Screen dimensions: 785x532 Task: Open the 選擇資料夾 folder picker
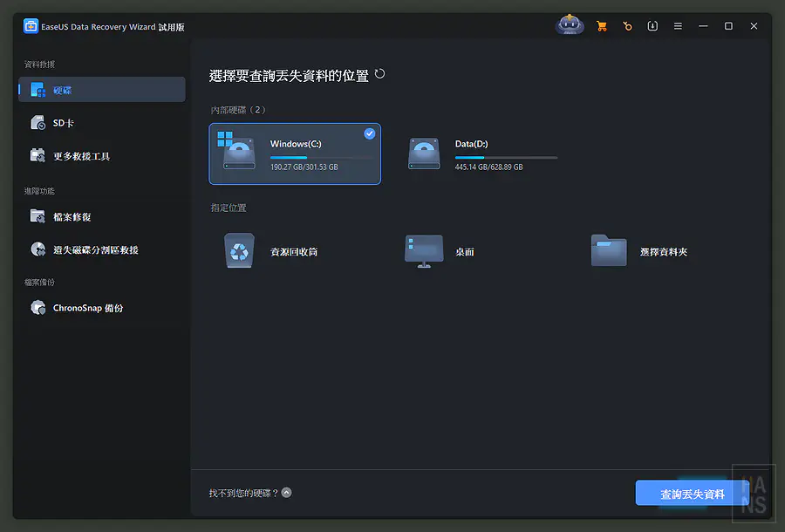[x=608, y=250]
